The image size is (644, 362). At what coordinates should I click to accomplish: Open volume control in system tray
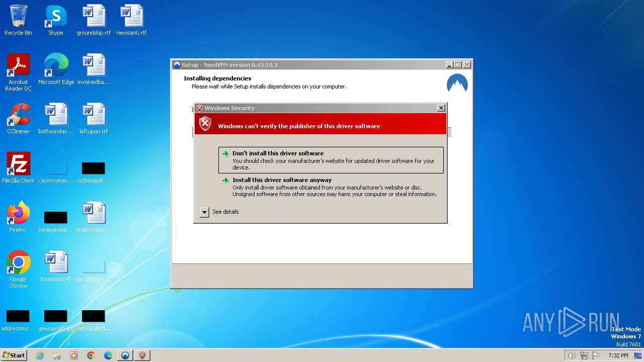[x=572, y=355]
